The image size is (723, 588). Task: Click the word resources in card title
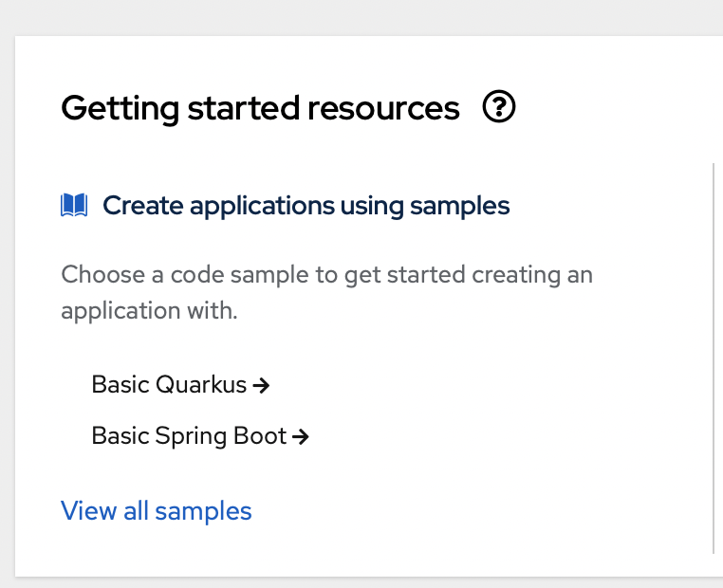[384, 108]
